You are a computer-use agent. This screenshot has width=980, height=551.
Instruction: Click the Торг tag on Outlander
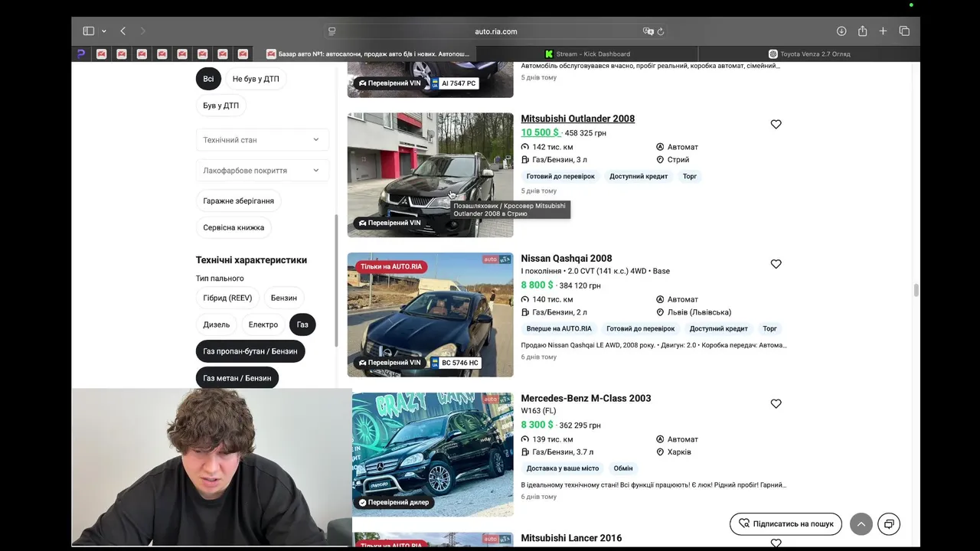click(690, 177)
